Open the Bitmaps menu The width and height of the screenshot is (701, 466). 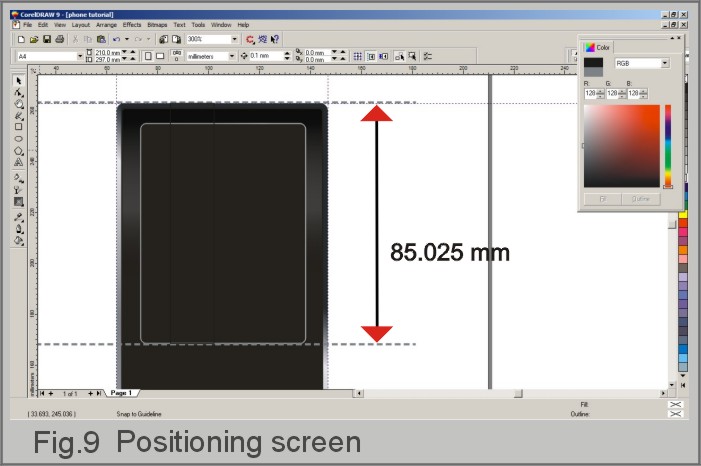(x=157, y=25)
